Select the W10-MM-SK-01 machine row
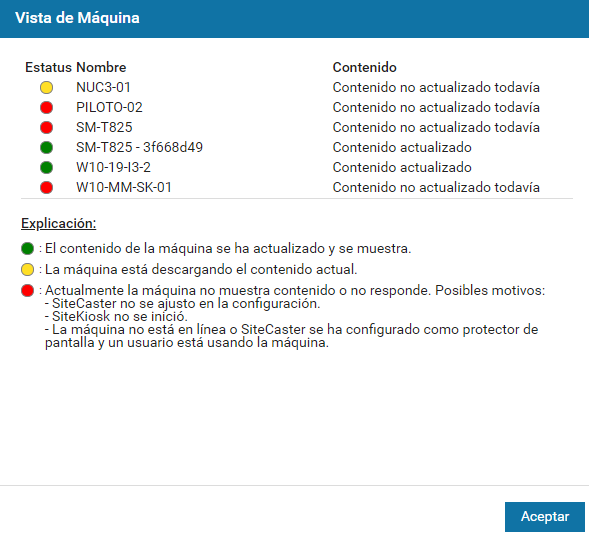The height and width of the screenshot is (541, 589). click(297, 187)
